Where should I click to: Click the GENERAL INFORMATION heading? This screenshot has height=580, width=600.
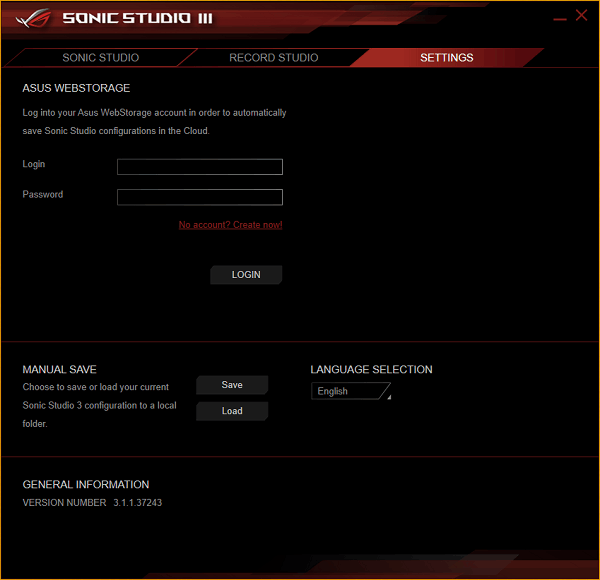point(86,484)
